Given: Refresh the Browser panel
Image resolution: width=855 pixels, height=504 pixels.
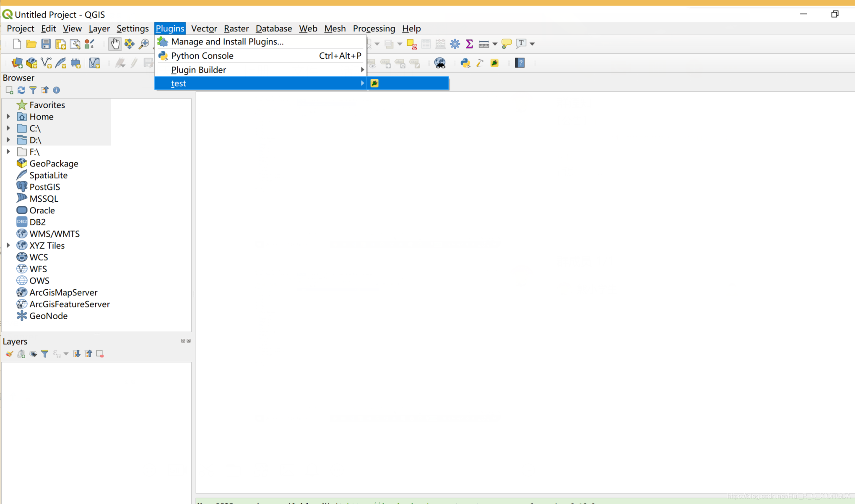Looking at the screenshot, I should (x=21, y=90).
